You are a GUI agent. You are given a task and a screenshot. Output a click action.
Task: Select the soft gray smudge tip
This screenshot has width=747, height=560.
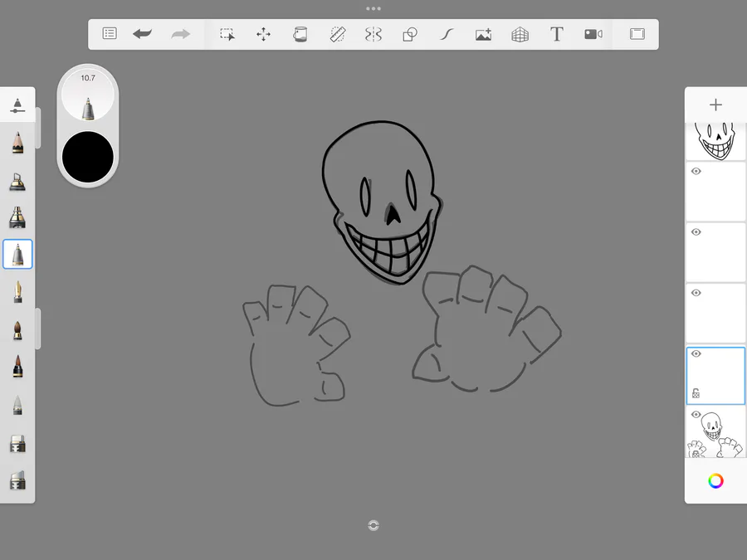[17, 405]
